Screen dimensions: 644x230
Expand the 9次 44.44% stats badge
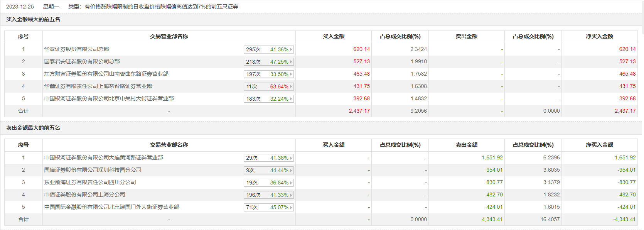click(x=268, y=170)
